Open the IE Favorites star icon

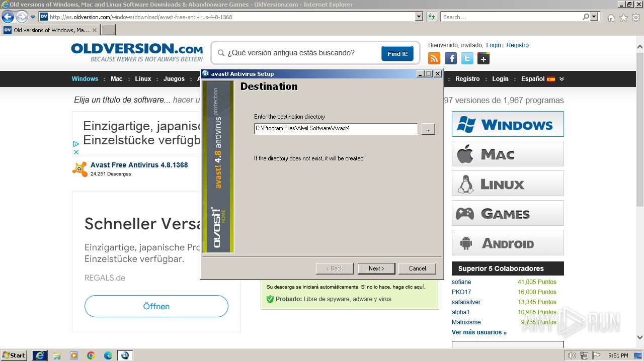point(623,18)
